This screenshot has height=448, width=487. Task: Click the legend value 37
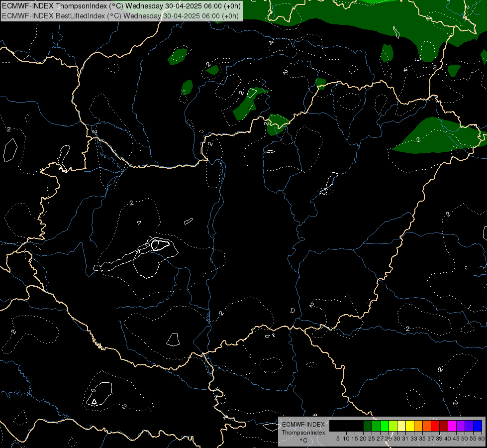[431, 439]
